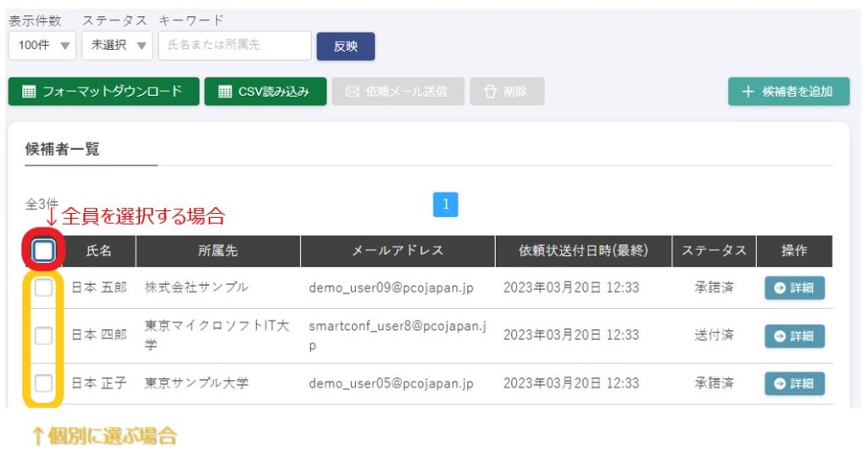Click フォーマットダウンロード button
868x452 pixels.
(103, 92)
